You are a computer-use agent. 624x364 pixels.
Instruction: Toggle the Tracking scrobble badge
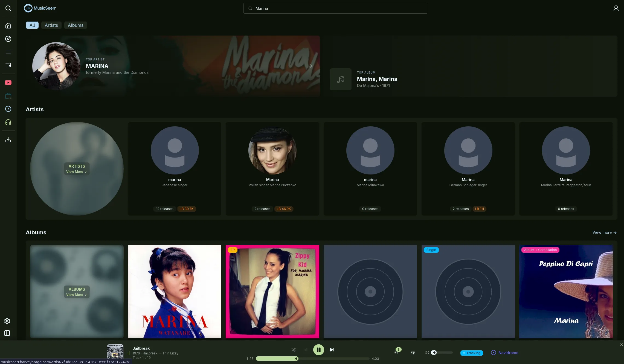(472, 353)
